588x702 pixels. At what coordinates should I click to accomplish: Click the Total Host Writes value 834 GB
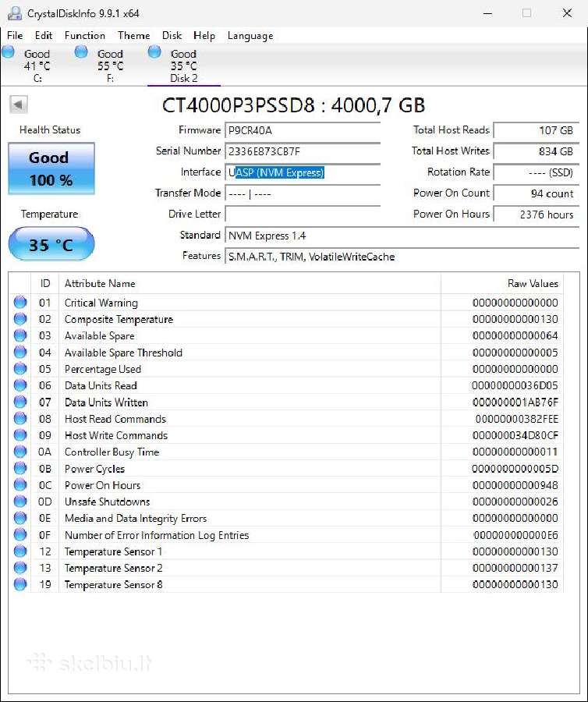[536, 151]
